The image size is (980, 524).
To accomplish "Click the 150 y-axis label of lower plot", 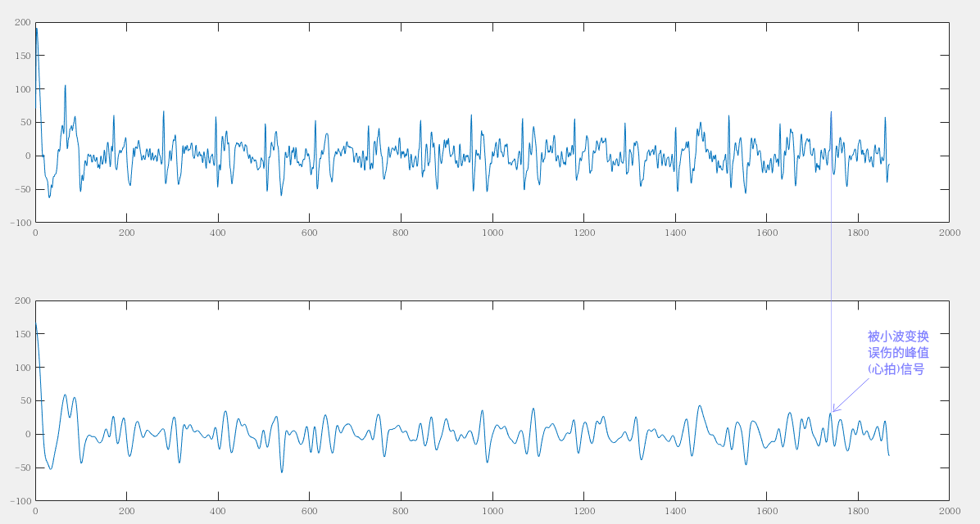I will 22,334.
